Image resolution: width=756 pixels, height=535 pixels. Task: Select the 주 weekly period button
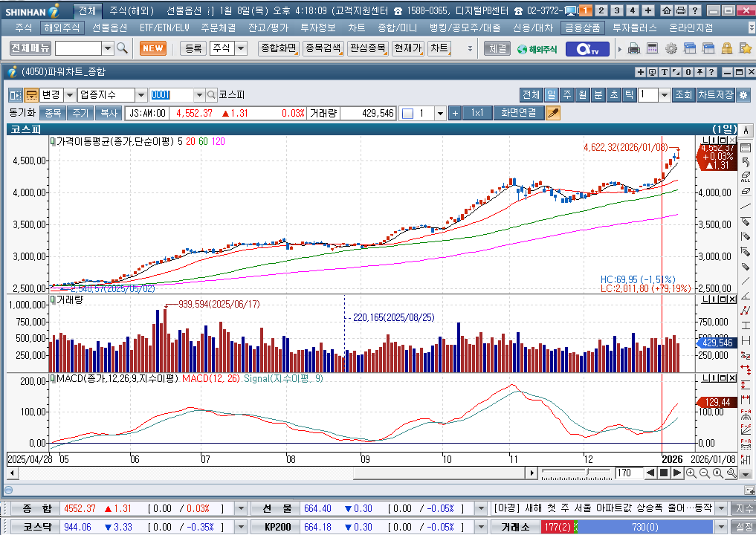pos(567,95)
